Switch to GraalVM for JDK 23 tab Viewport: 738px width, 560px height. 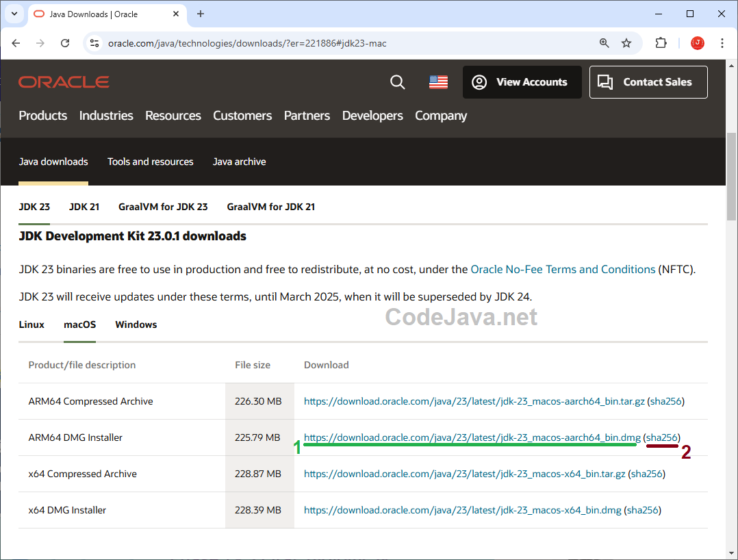163,207
